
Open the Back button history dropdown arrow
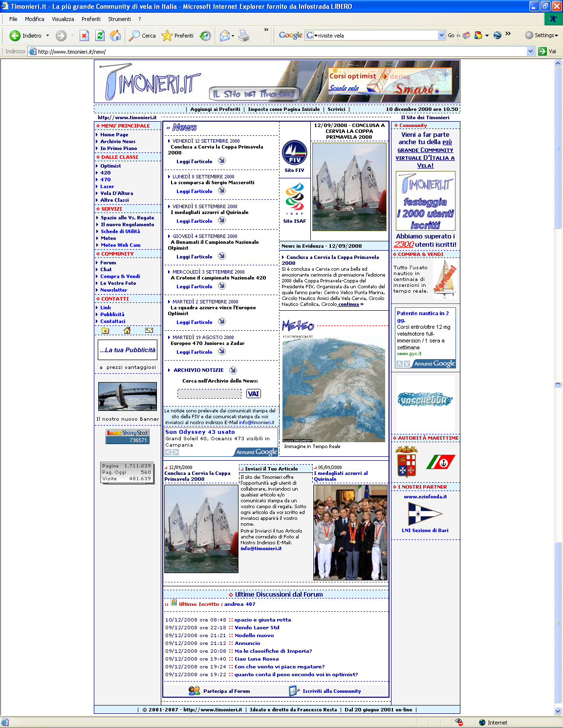click(x=47, y=36)
